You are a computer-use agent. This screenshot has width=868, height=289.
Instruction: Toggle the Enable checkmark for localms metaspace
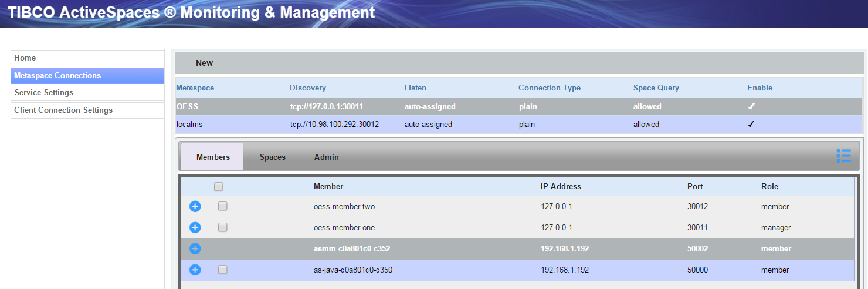click(x=751, y=125)
